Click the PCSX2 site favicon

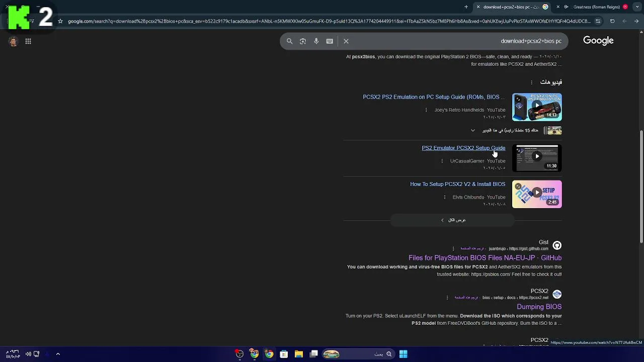click(557, 294)
